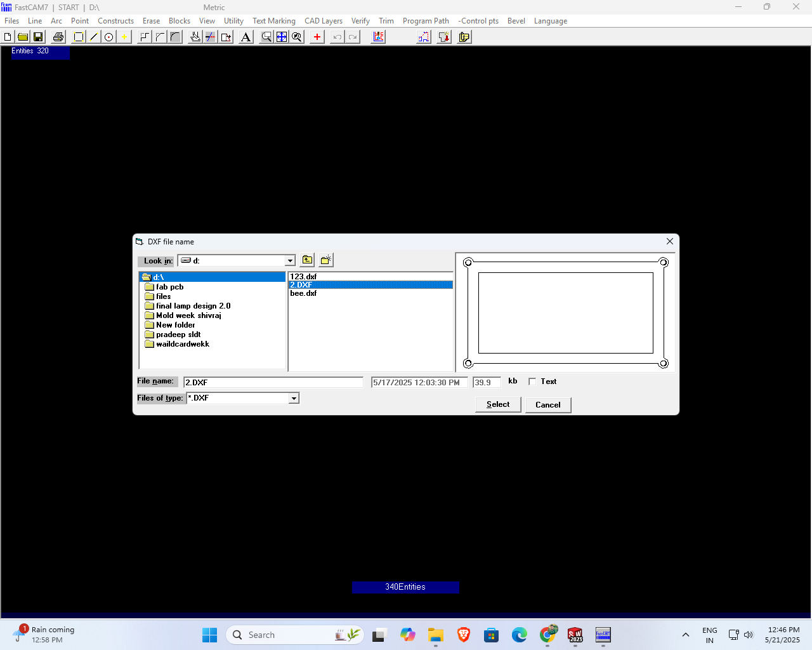Click the undo arrow icon
The image size is (812, 650).
[337, 37]
